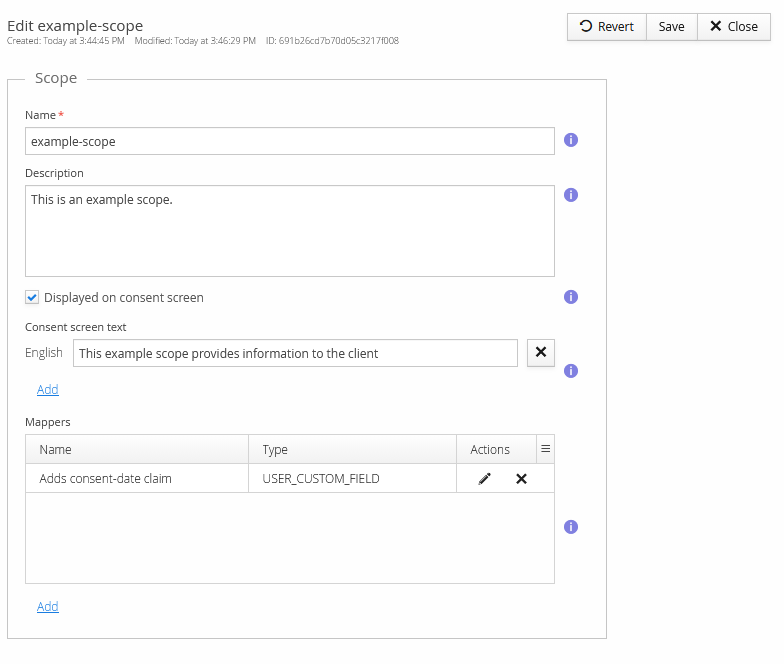Click into the Description text area
The height and width of the screenshot is (664, 784).
(x=290, y=231)
